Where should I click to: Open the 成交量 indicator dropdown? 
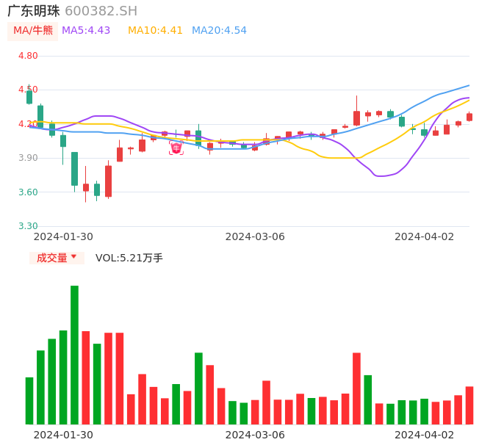tap(57, 258)
